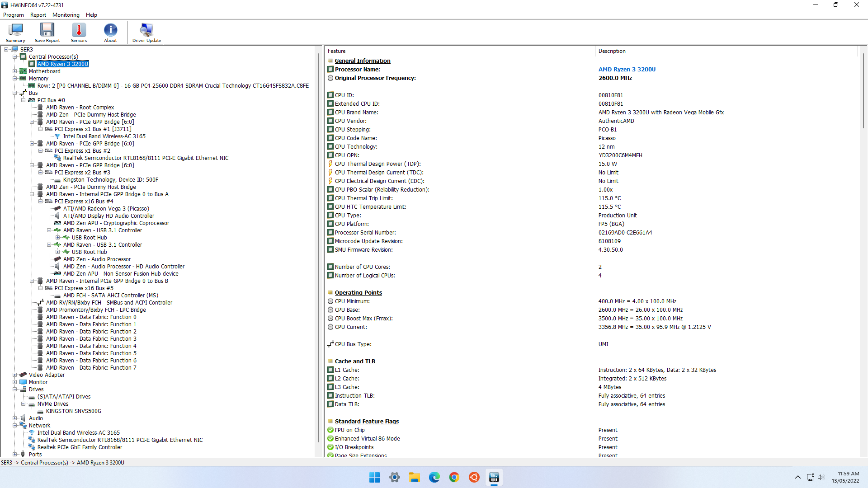Screen dimensions: 868x488
Task: Expand the Motherboard node
Action: pyautogui.click(x=15, y=71)
